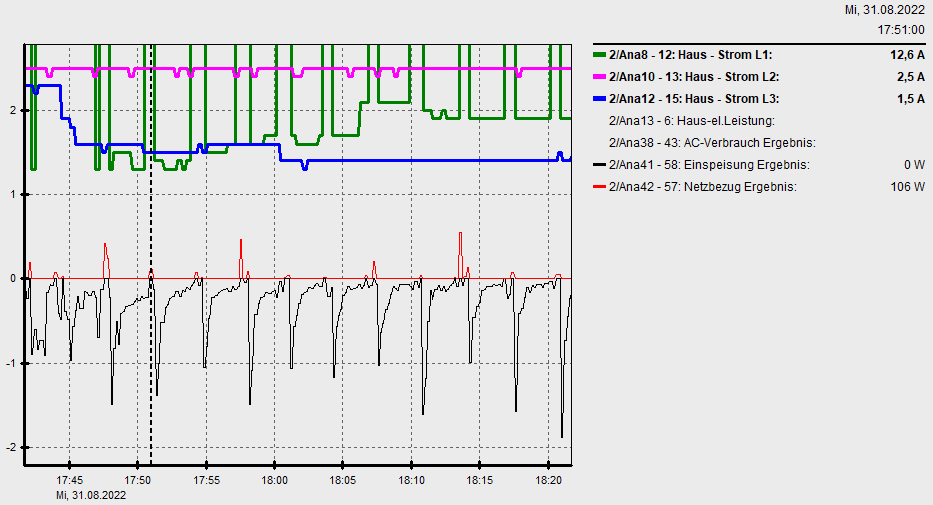Click the green Haus - Strom L1 legend swatch
Viewport: 933px width, 505px height.
tap(599, 55)
